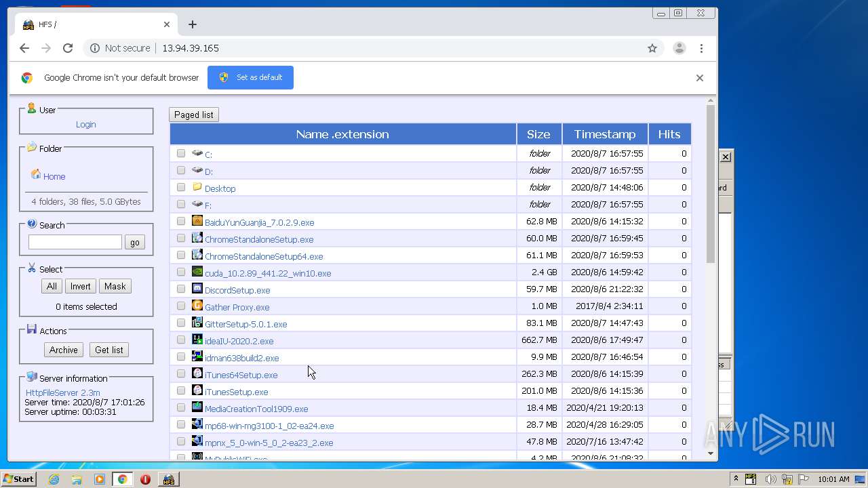Click the page vertical scrollbar thumb

[711, 184]
